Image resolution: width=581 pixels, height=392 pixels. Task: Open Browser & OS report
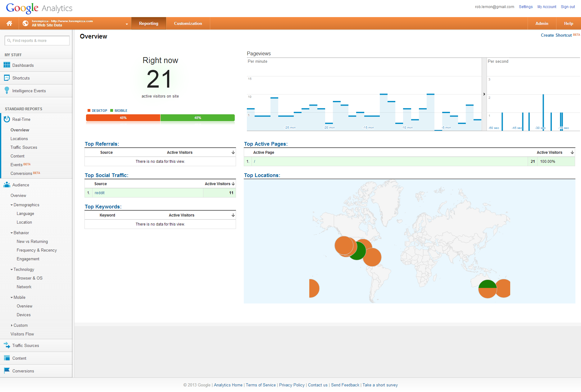click(x=30, y=278)
